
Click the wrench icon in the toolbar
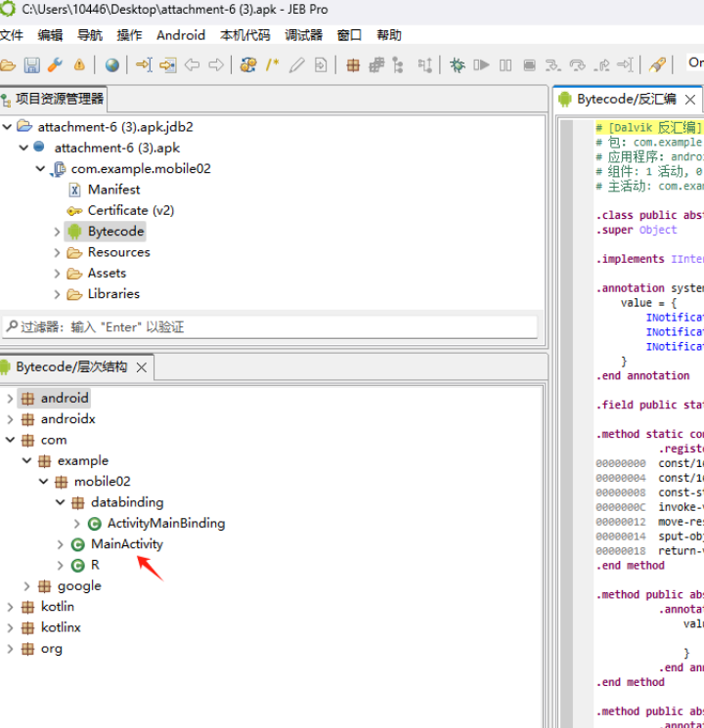click(x=55, y=65)
